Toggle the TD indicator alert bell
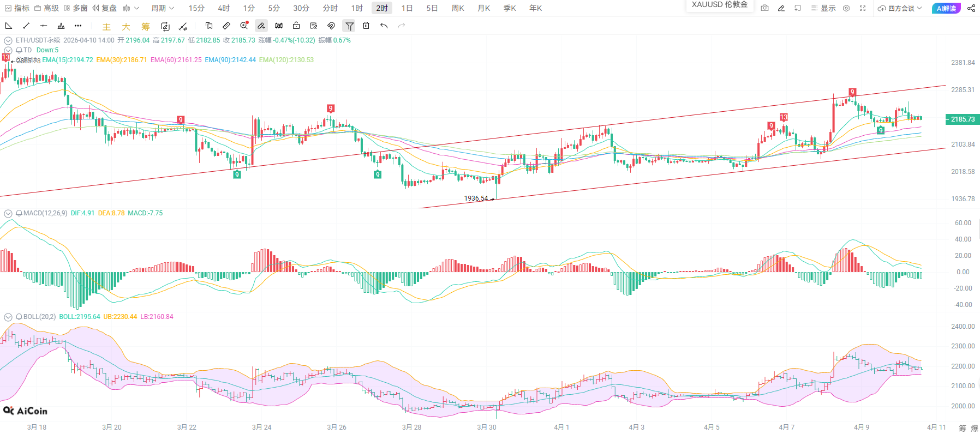This screenshot has width=980, height=434. point(19,50)
